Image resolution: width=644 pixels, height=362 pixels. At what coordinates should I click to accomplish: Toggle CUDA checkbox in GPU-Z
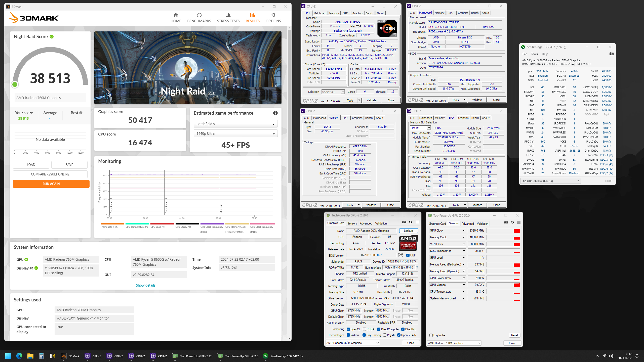click(x=364, y=329)
